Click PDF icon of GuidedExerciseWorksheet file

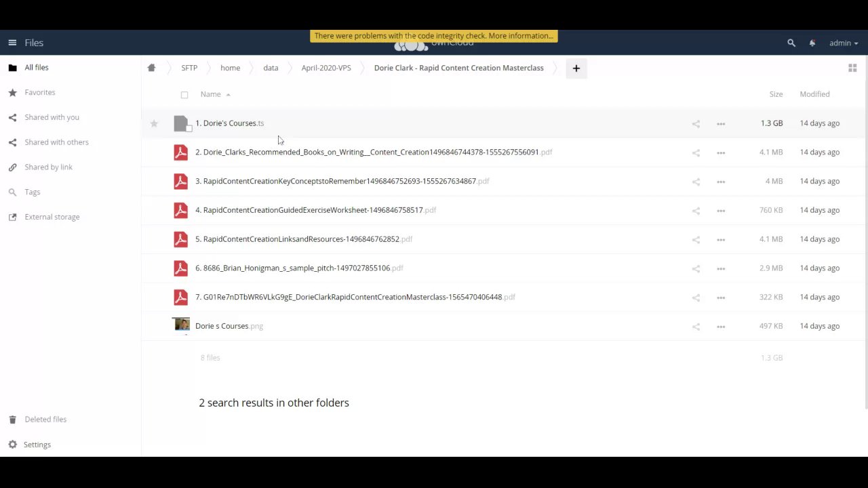[180, 210]
